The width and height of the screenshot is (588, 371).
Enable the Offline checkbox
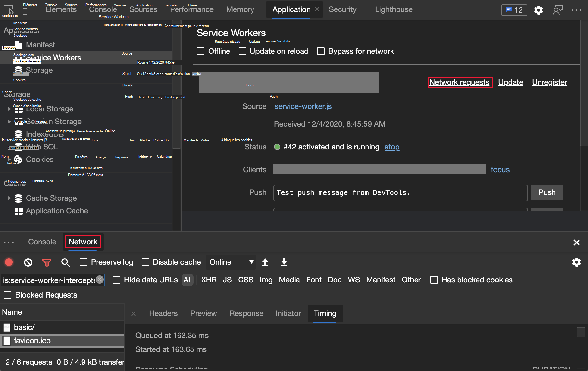(201, 51)
